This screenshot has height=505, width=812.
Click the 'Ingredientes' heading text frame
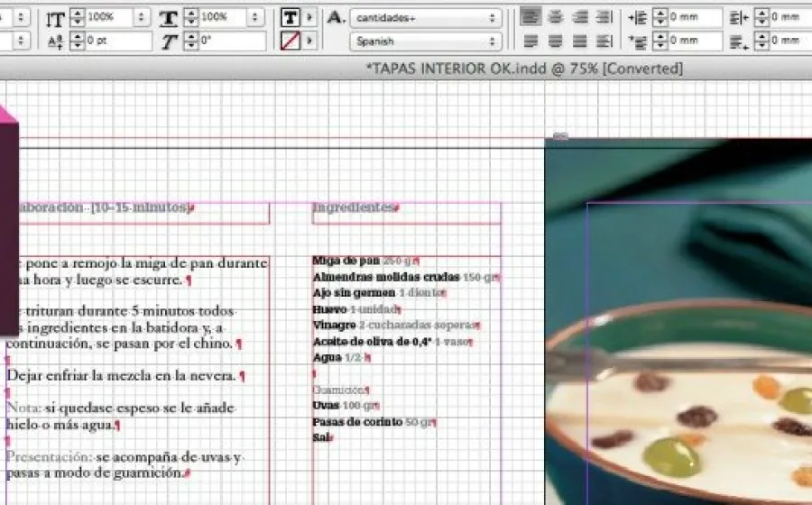[x=407, y=213]
